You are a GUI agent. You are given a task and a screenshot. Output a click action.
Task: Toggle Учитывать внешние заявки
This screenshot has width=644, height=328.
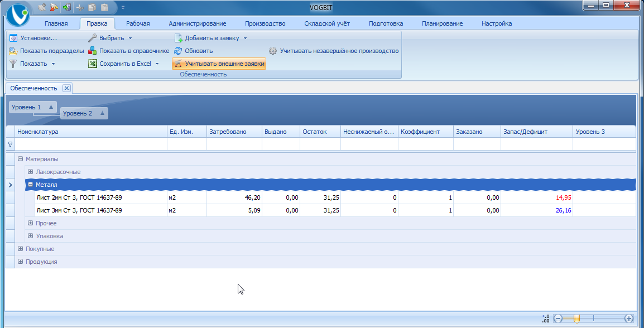click(x=219, y=64)
